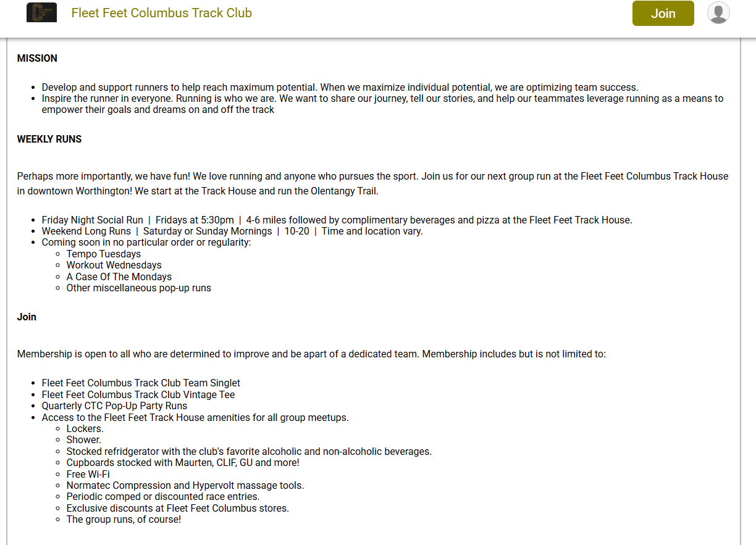
Task: Click the MISSION section heading
Action: point(37,58)
